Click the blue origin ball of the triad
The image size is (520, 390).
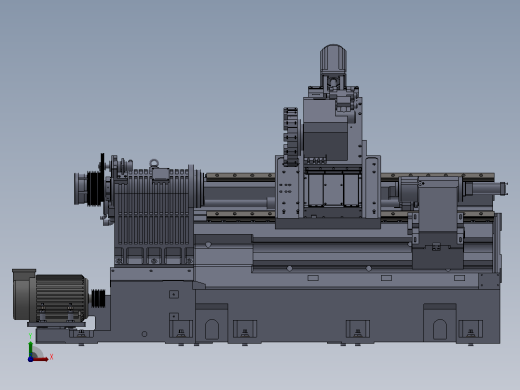point(31,359)
